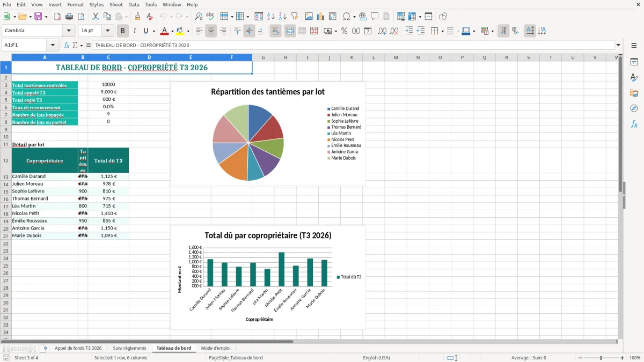Open the Paste options dropdown arrow
644x362 pixels.
click(126, 17)
